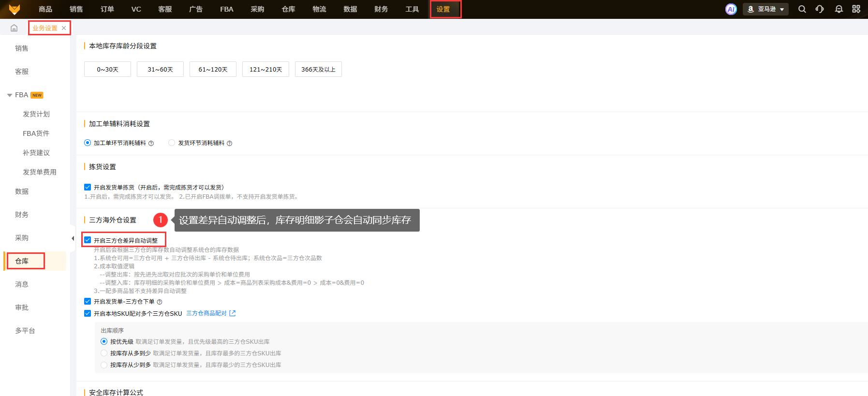Open the 财务 top menu
The width and height of the screenshot is (868, 396).
tap(382, 9)
